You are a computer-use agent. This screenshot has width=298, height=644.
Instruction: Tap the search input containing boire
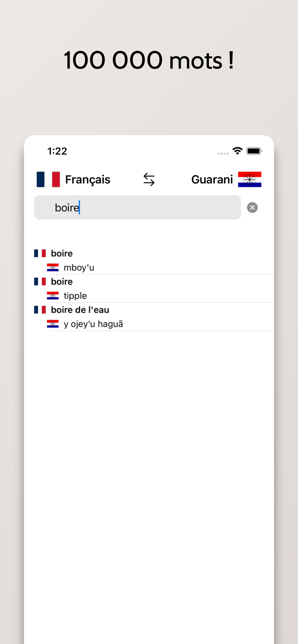[x=138, y=207]
